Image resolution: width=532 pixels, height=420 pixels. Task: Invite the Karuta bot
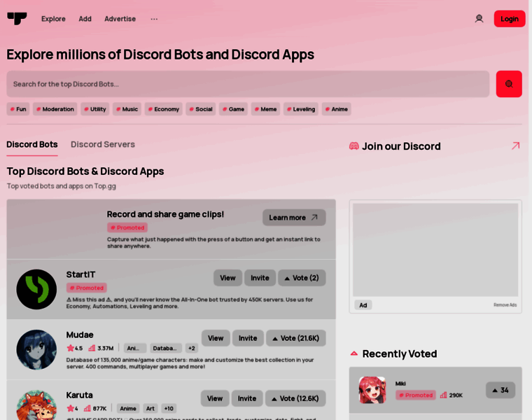[247, 398]
